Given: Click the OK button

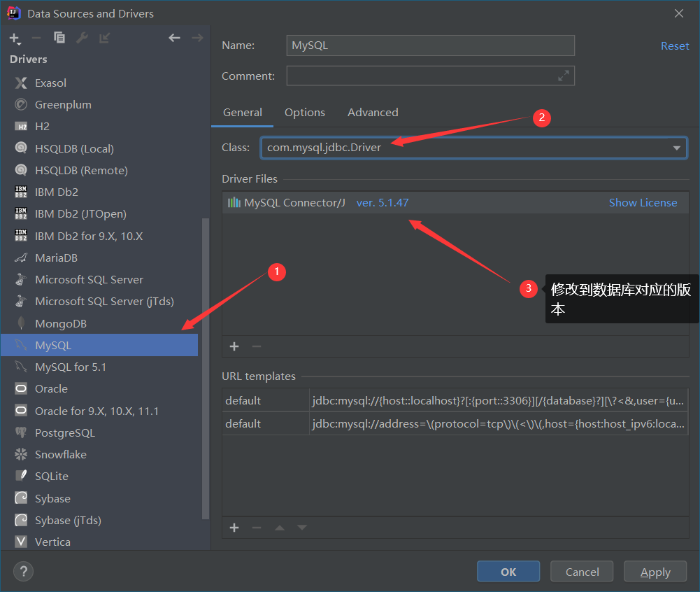Looking at the screenshot, I should (x=508, y=572).
